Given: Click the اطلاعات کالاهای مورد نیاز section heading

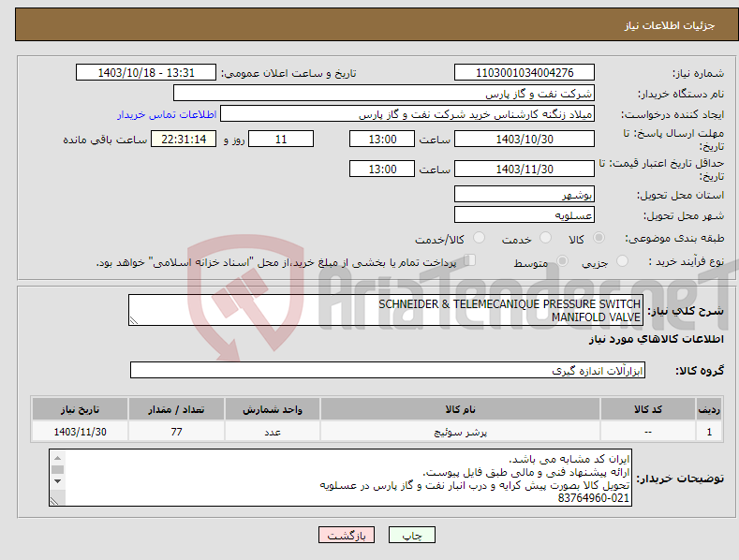Looking at the screenshot, I should tap(656, 339).
